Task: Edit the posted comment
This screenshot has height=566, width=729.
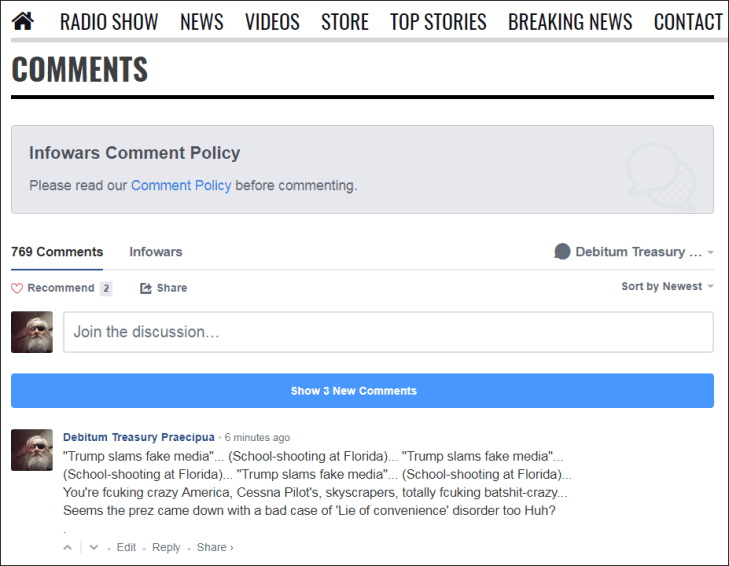Action: (x=126, y=547)
